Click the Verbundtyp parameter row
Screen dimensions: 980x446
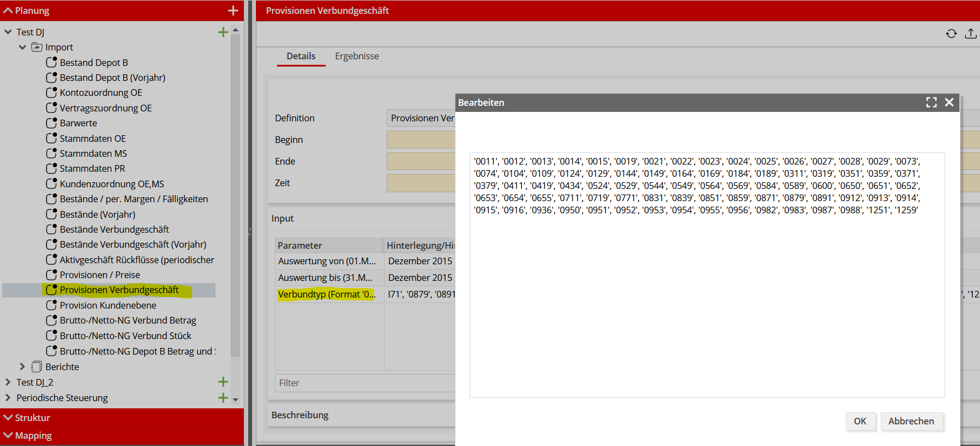327,294
